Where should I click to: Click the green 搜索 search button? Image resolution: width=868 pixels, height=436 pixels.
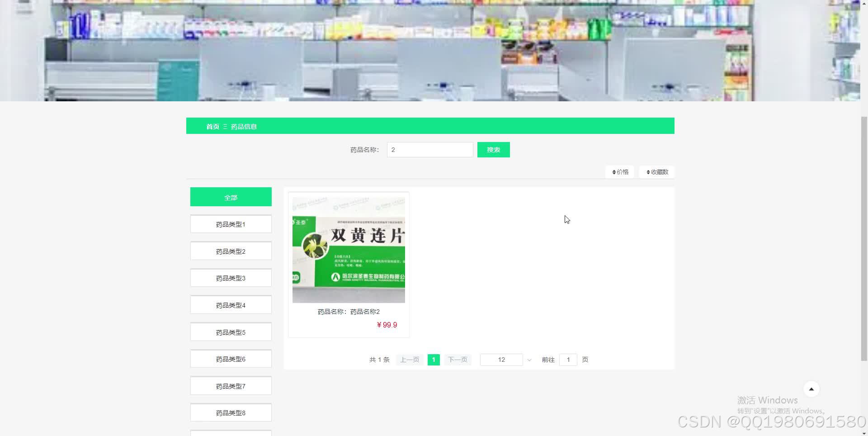pyautogui.click(x=493, y=150)
